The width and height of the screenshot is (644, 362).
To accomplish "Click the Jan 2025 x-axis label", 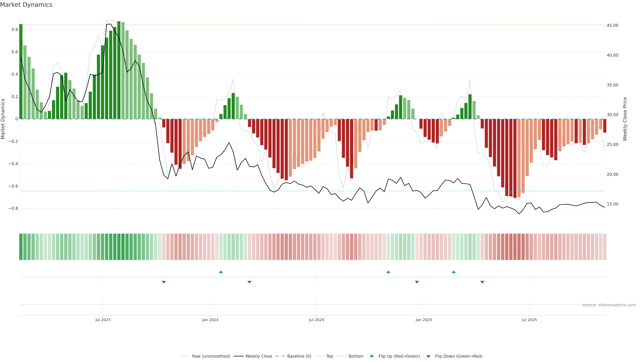I will click(x=423, y=320).
